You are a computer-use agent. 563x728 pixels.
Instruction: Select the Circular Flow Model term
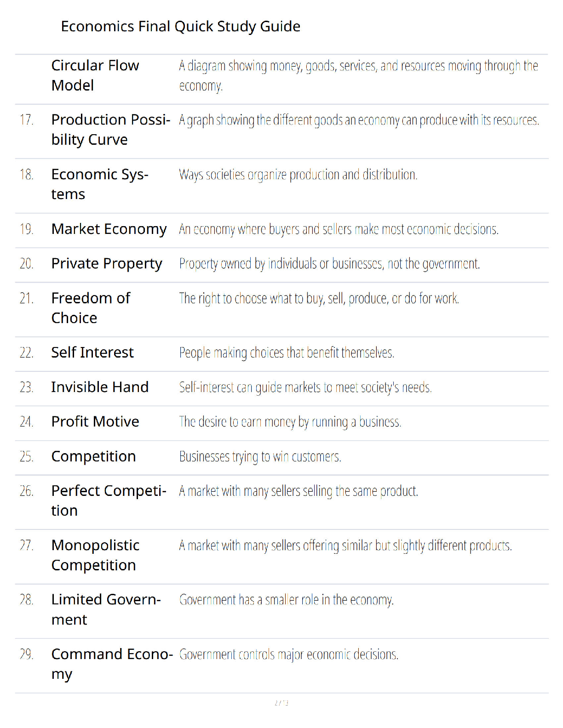pyautogui.click(x=95, y=75)
